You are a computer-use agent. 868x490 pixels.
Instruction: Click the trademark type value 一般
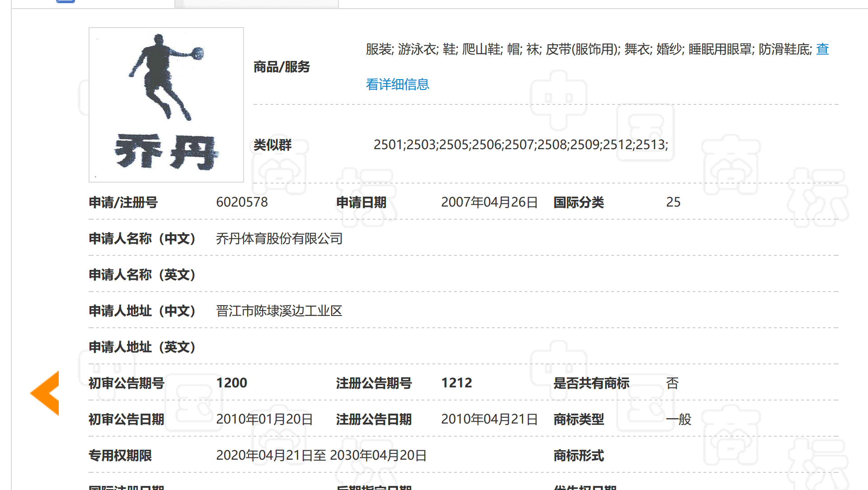[x=679, y=419]
